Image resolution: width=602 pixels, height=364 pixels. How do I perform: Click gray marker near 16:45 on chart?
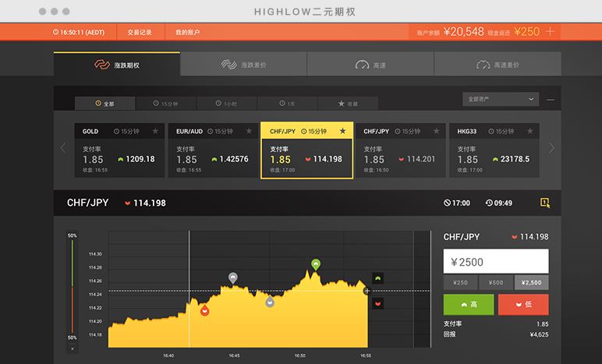232,277
